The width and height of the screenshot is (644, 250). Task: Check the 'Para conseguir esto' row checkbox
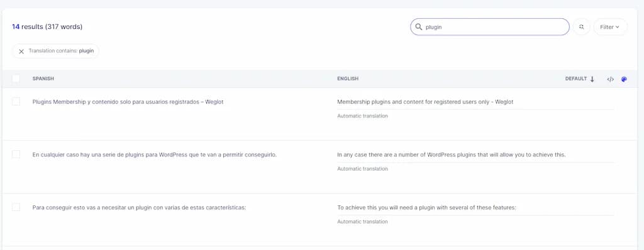[x=16, y=207]
